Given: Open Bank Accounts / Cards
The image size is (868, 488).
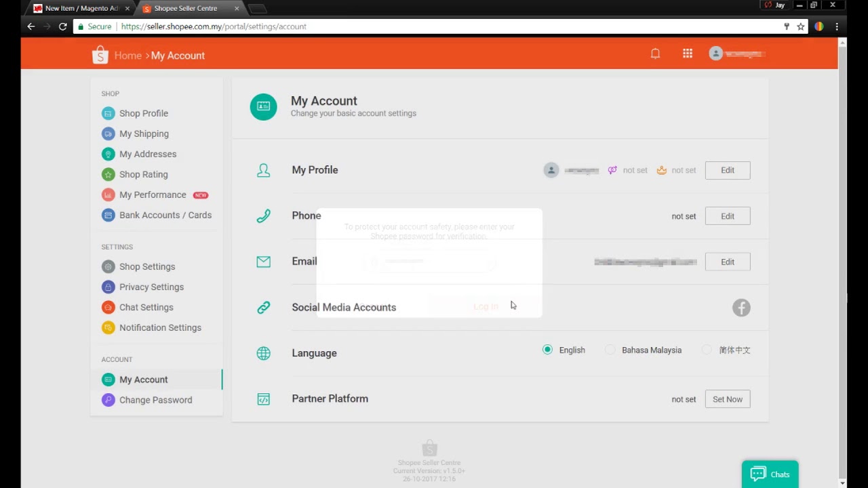Looking at the screenshot, I should tap(165, 215).
